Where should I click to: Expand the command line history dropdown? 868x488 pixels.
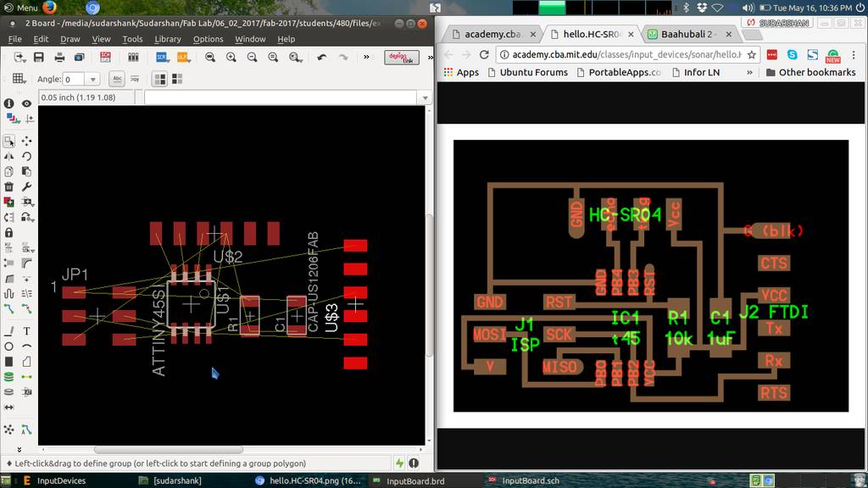point(426,97)
